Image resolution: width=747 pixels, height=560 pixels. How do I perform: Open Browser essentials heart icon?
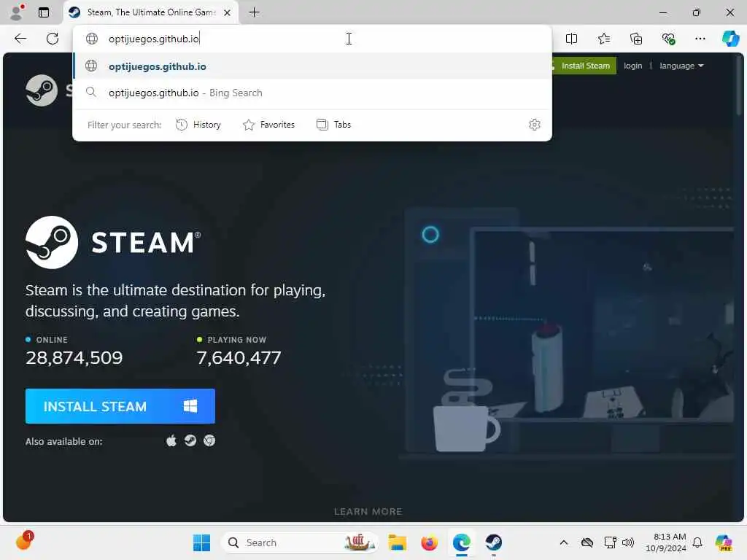click(x=668, y=39)
